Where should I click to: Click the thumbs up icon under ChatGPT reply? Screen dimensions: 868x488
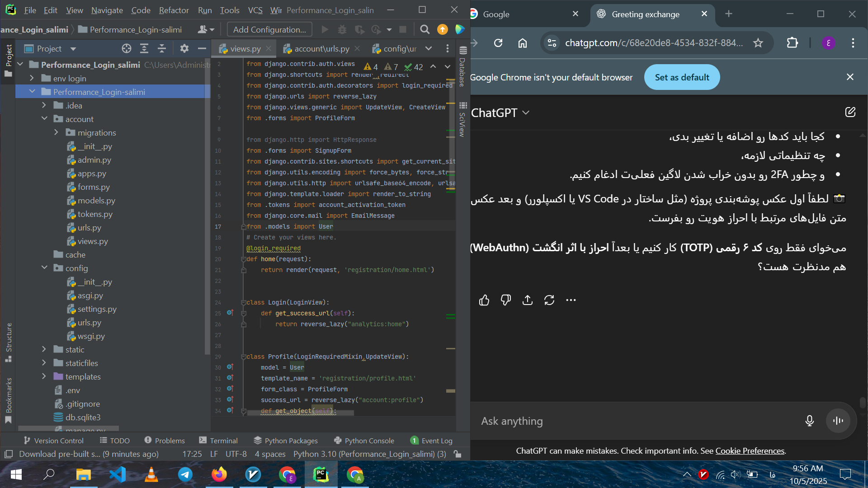[484, 300]
